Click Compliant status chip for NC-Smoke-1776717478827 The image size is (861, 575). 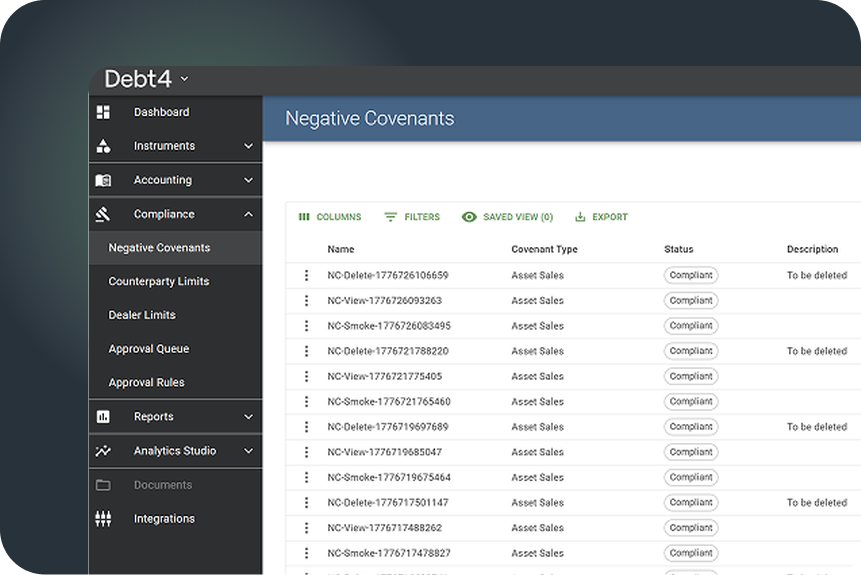point(691,553)
